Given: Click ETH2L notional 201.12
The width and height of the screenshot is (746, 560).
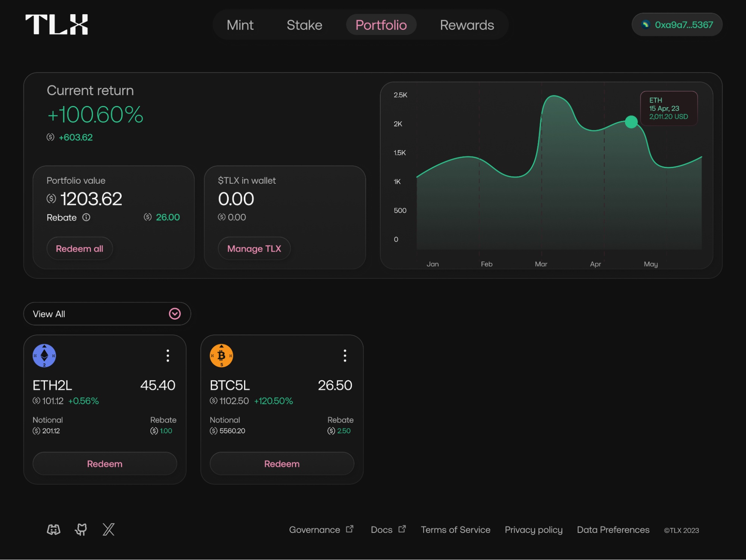Looking at the screenshot, I should pyautogui.click(x=51, y=431).
